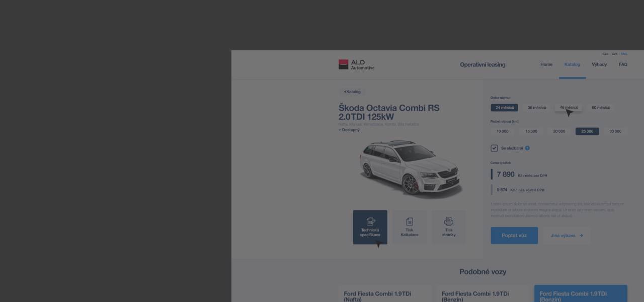This screenshot has height=302, width=644.
Task: Select the 24 měsíců rental period
Action: (x=505, y=108)
